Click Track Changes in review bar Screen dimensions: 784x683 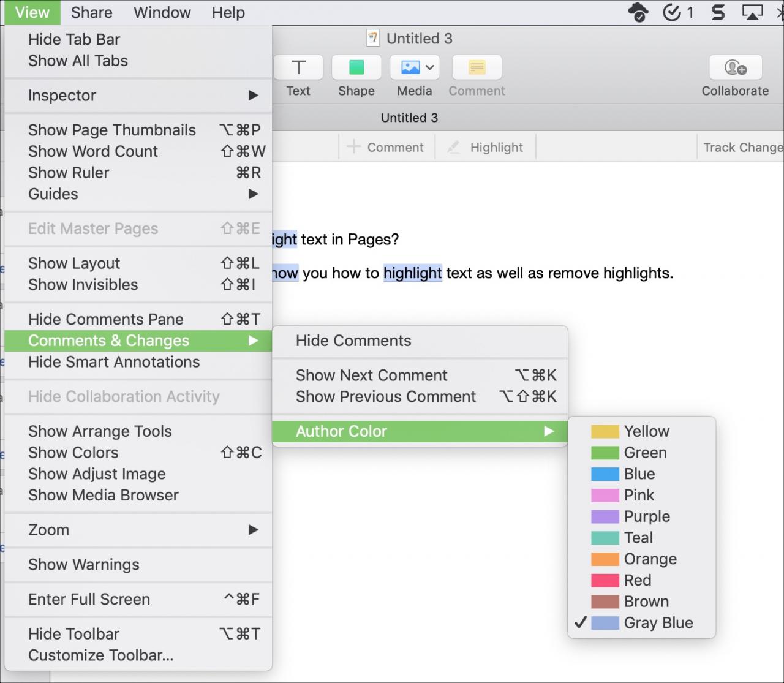point(742,148)
